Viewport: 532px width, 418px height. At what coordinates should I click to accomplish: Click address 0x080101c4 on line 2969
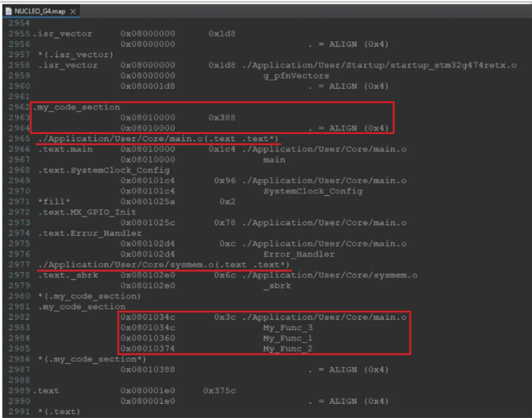click(147, 181)
